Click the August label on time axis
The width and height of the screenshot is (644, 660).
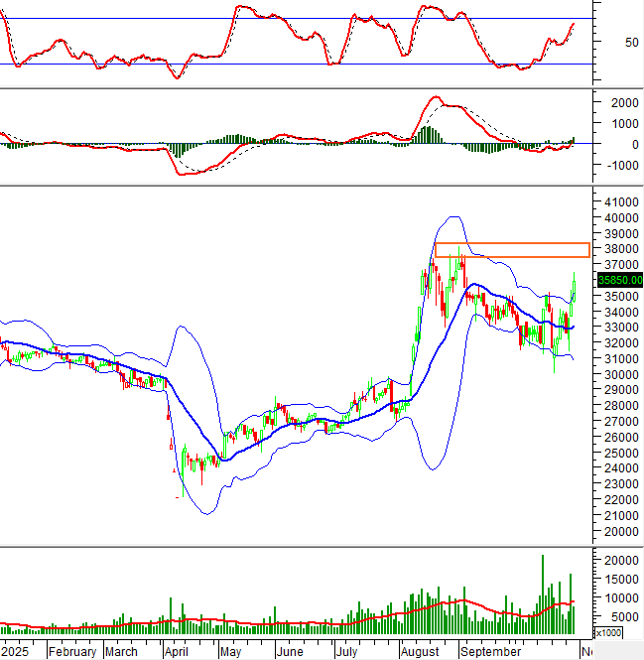tap(423, 652)
